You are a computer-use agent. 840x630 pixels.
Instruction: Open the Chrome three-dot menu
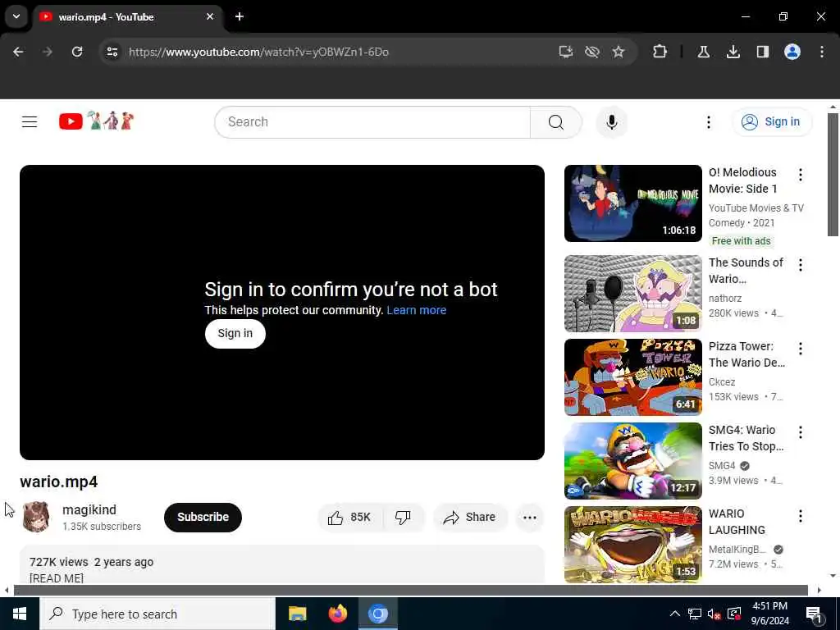[821, 52]
